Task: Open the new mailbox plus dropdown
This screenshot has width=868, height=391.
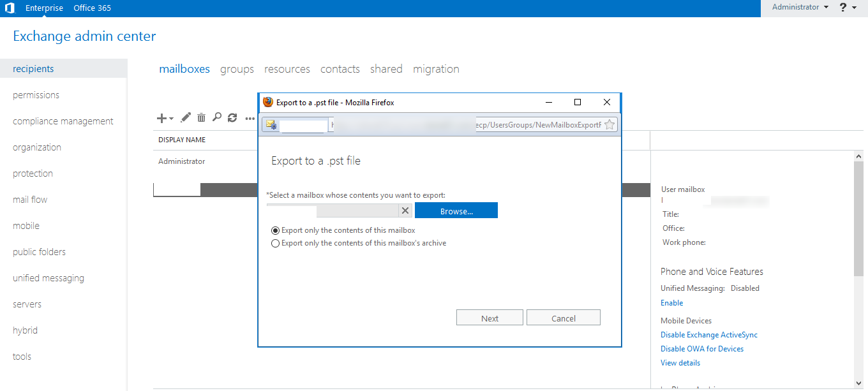Action: [x=165, y=118]
